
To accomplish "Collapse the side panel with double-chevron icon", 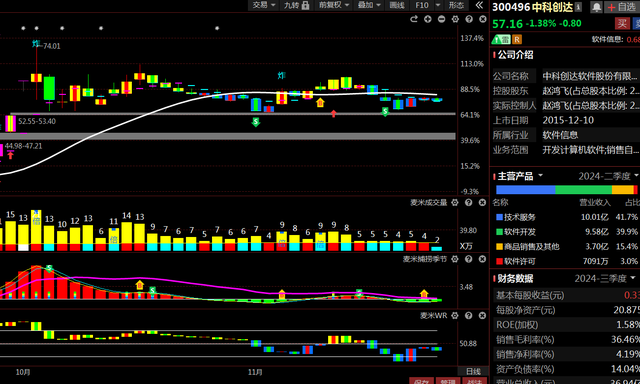I will [x=480, y=5].
